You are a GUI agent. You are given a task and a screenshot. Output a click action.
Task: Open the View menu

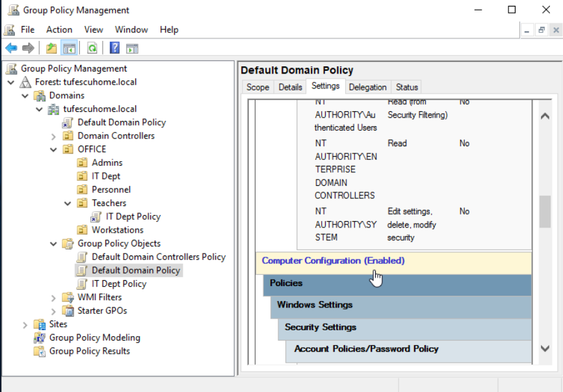tap(94, 30)
